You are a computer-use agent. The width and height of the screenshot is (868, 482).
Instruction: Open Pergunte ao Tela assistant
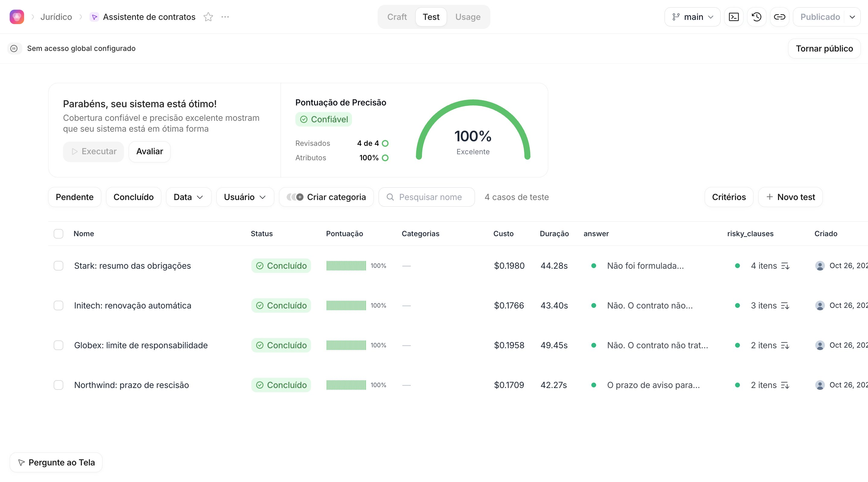click(56, 462)
